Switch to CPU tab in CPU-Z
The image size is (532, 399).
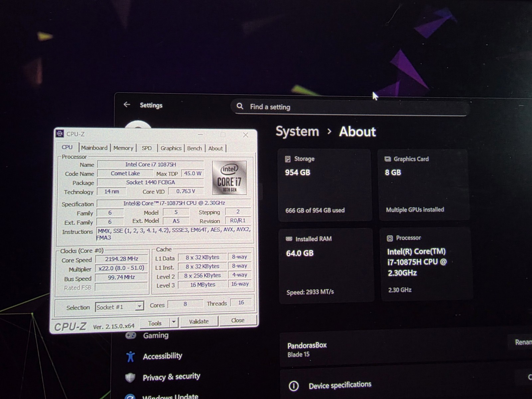tap(67, 147)
